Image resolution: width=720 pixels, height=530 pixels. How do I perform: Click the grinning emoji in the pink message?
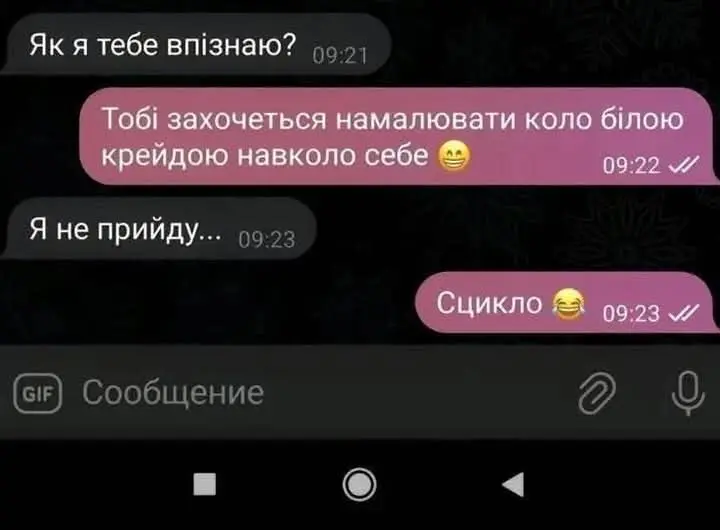[454, 156]
